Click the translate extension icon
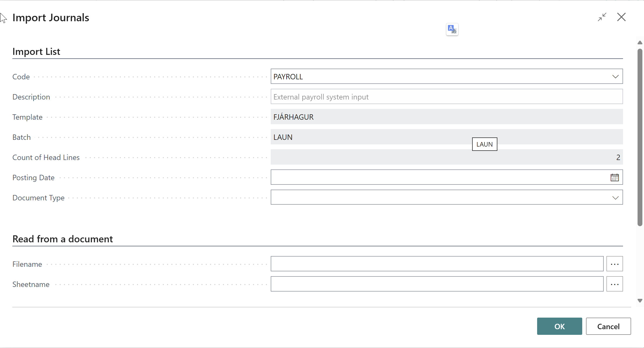The width and height of the screenshot is (644, 348). point(452,29)
